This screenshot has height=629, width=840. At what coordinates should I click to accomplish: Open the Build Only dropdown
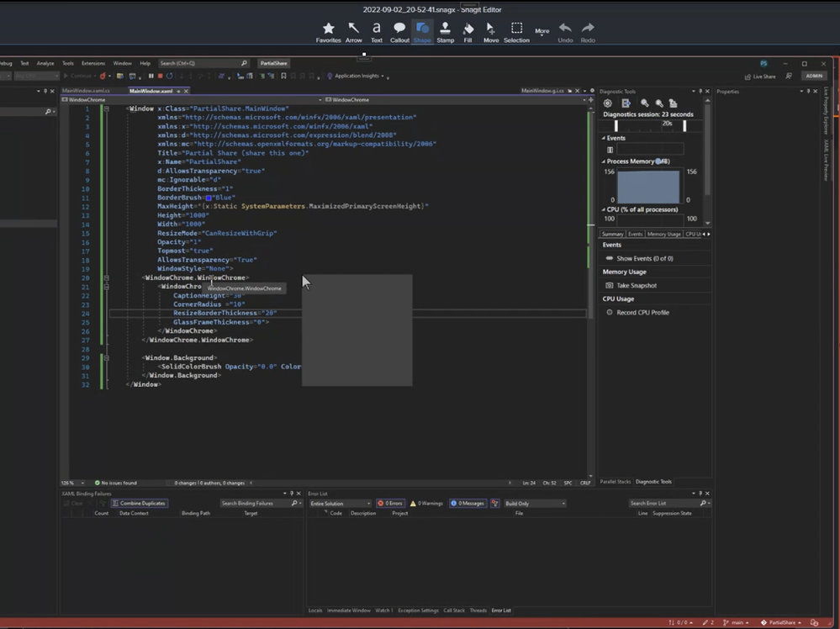click(535, 503)
